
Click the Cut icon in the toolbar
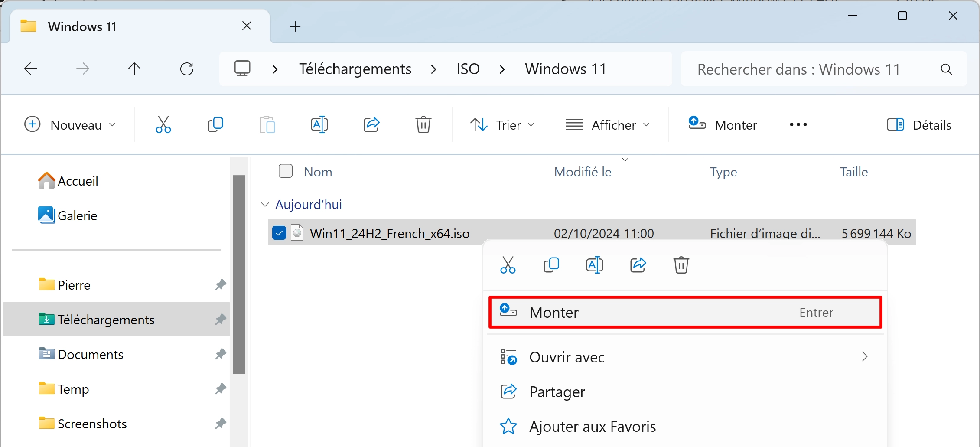(163, 125)
